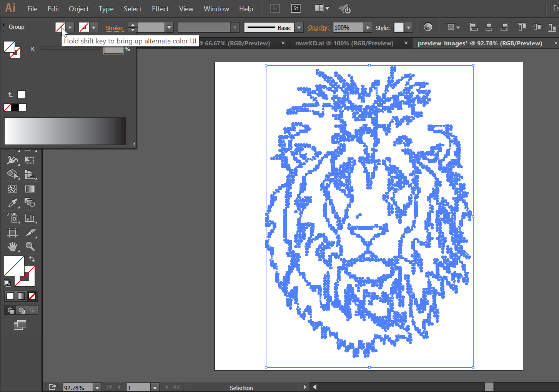Expand the Opacity slider arrow

(368, 27)
